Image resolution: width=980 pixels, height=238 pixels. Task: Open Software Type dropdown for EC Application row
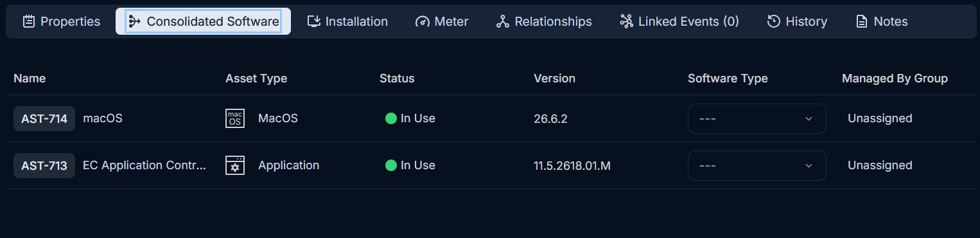[757, 165]
